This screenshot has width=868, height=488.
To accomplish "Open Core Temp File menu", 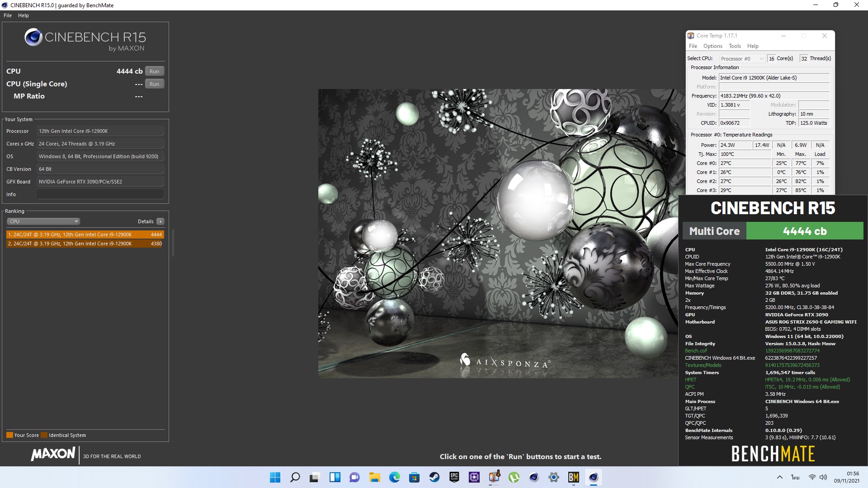I will click(x=693, y=46).
